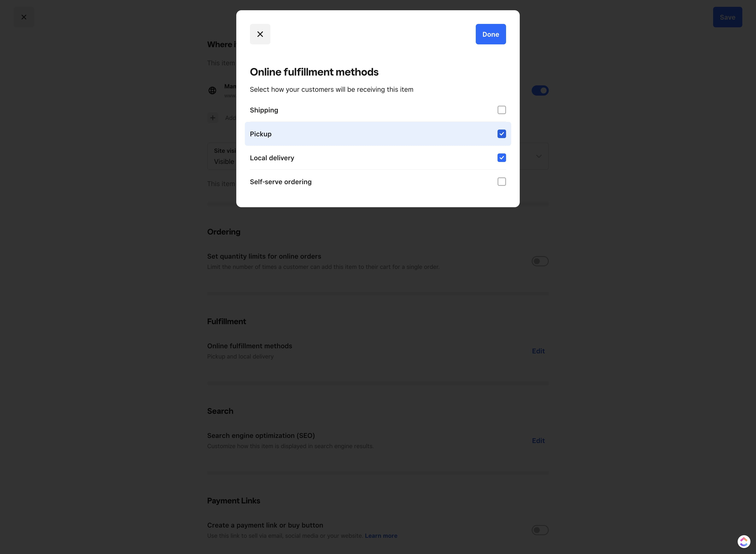This screenshot has width=756, height=554.
Task: Disable the online sales toggle near the site URL
Action: [x=540, y=90]
